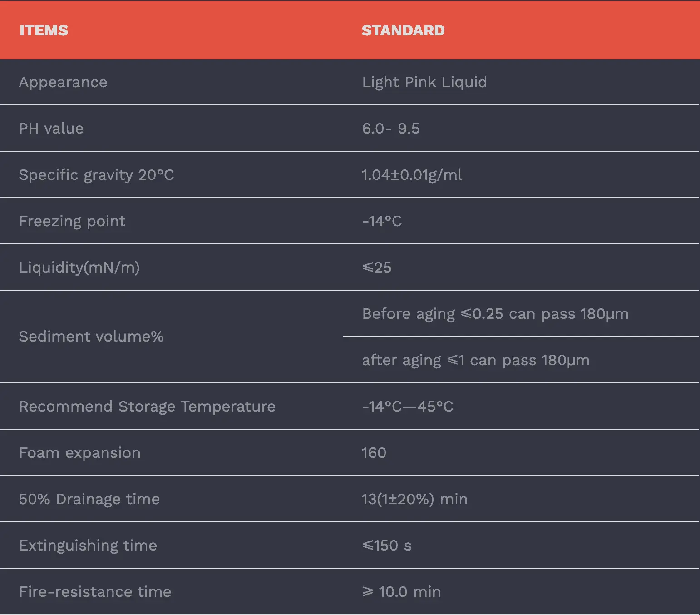Click the 6.0- 9.5 PH range
700x615 pixels.
coord(390,129)
